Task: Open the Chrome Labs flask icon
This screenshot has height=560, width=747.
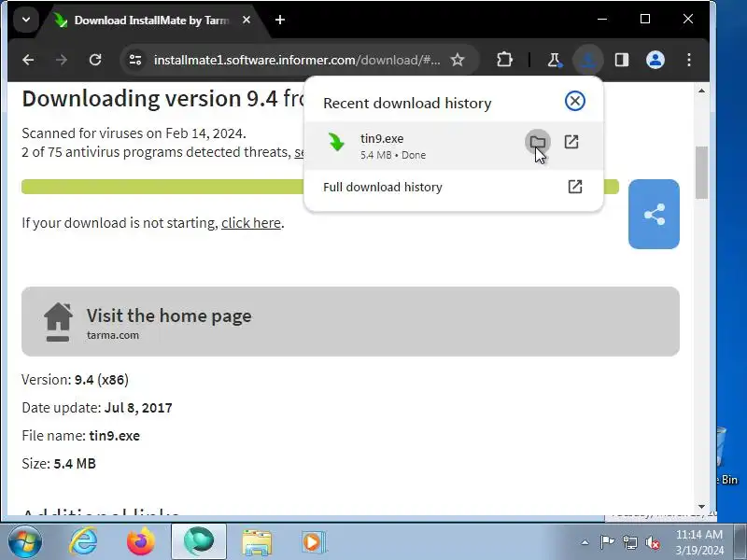Action: [x=554, y=60]
